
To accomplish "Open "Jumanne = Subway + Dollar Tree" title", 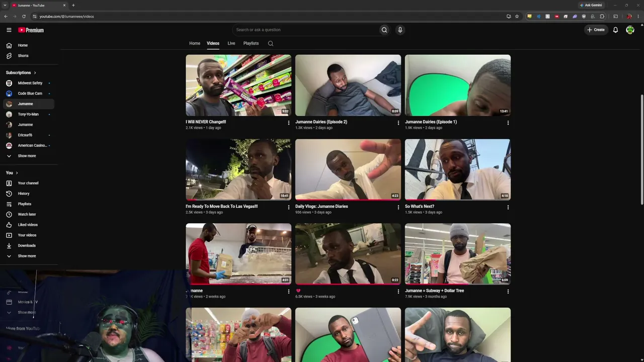I will click(x=435, y=291).
